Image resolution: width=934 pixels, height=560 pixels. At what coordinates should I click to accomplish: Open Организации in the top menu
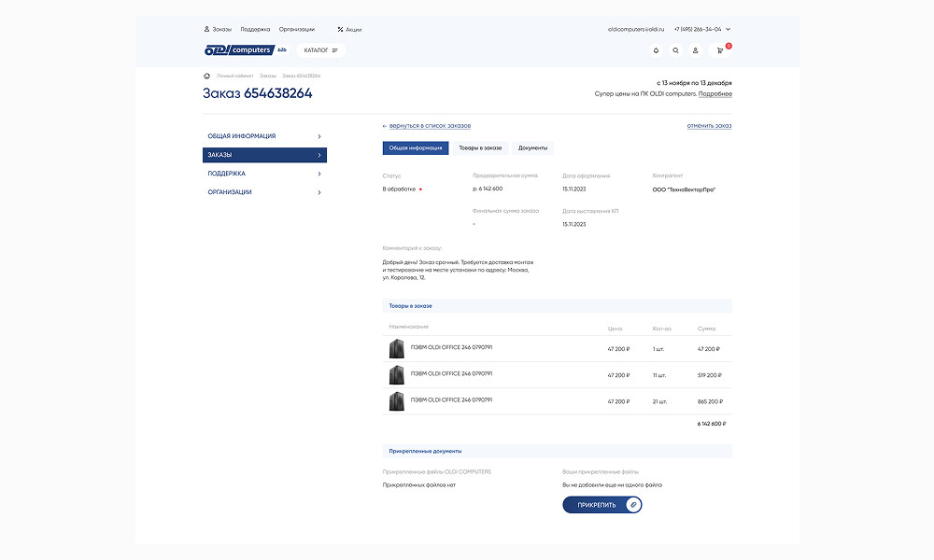[x=297, y=29]
